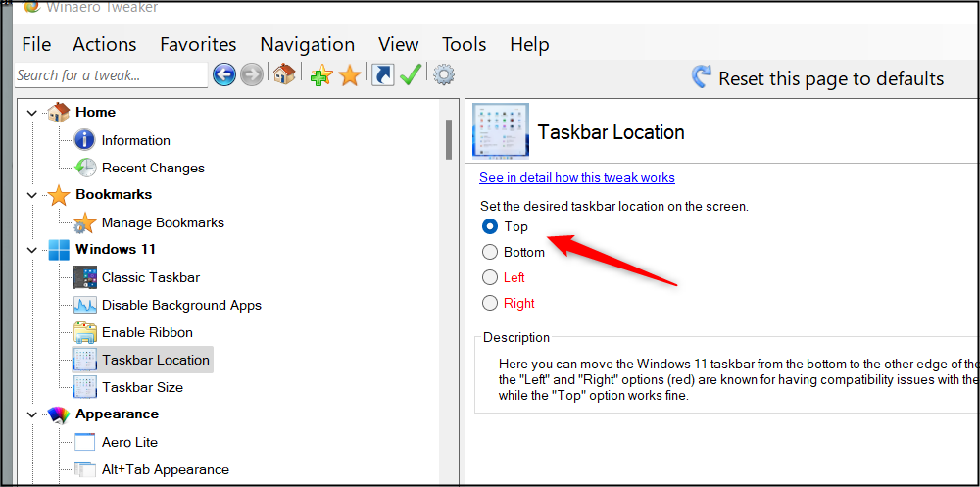Click the Aero Lite window icon
980x487 pixels.
coord(85,442)
